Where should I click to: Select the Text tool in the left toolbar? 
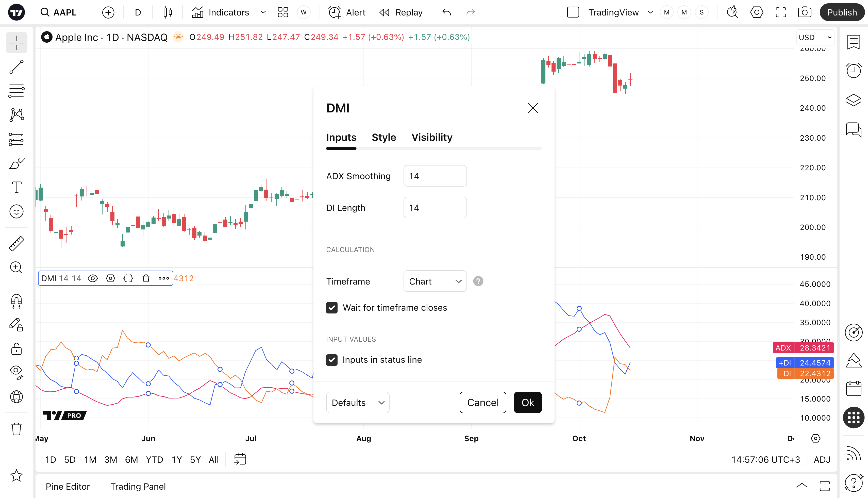click(x=16, y=187)
